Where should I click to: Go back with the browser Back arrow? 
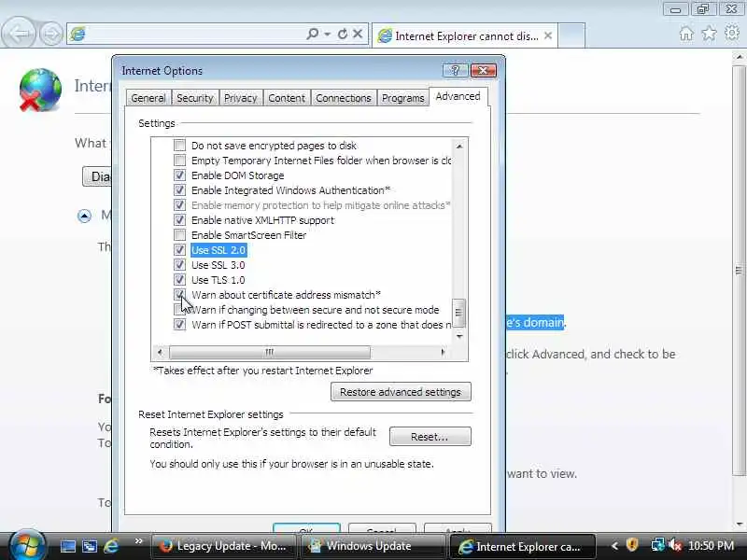(x=18, y=34)
